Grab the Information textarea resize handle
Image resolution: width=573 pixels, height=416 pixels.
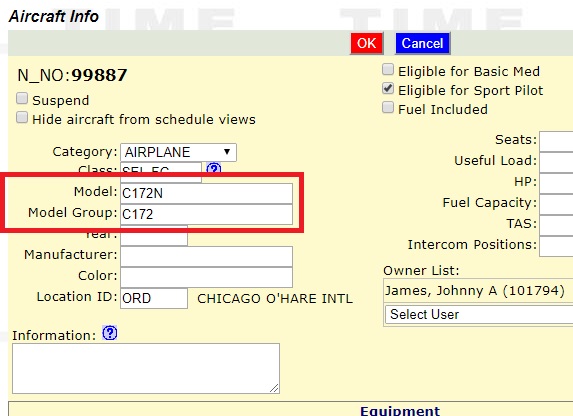click(274, 389)
